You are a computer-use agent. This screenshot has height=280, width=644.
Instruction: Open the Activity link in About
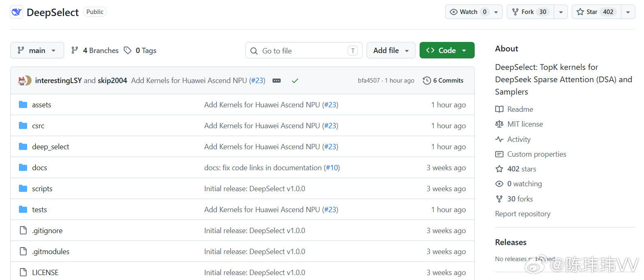519,139
